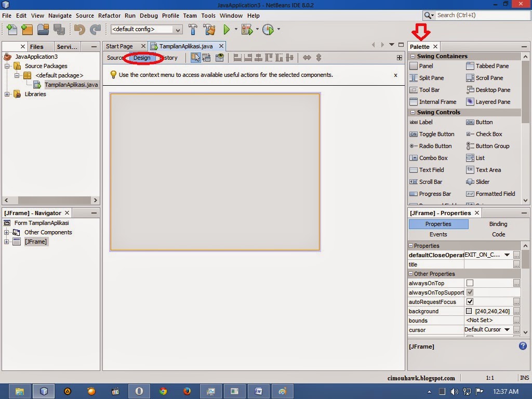Image resolution: width=532 pixels, height=399 pixels.
Task: Switch to the Start Page tab
Action: 121,46
